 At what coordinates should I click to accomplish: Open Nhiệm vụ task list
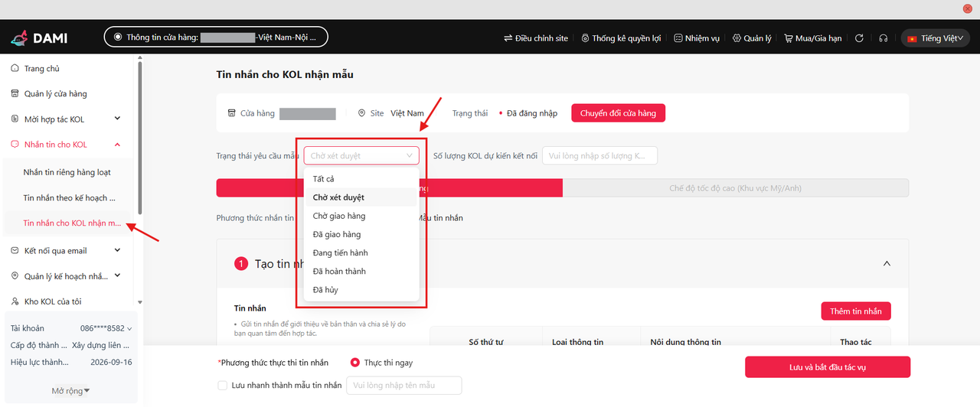pyautogui.click(x=696, y=38)
